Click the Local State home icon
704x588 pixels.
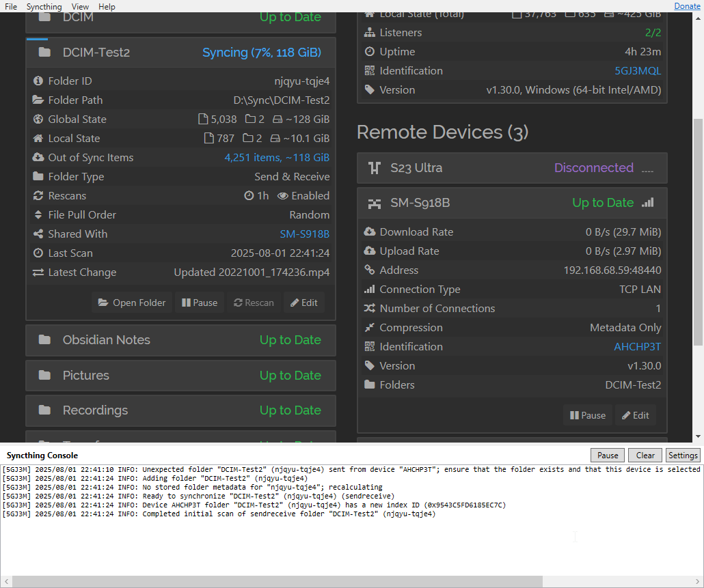(38, 138)
